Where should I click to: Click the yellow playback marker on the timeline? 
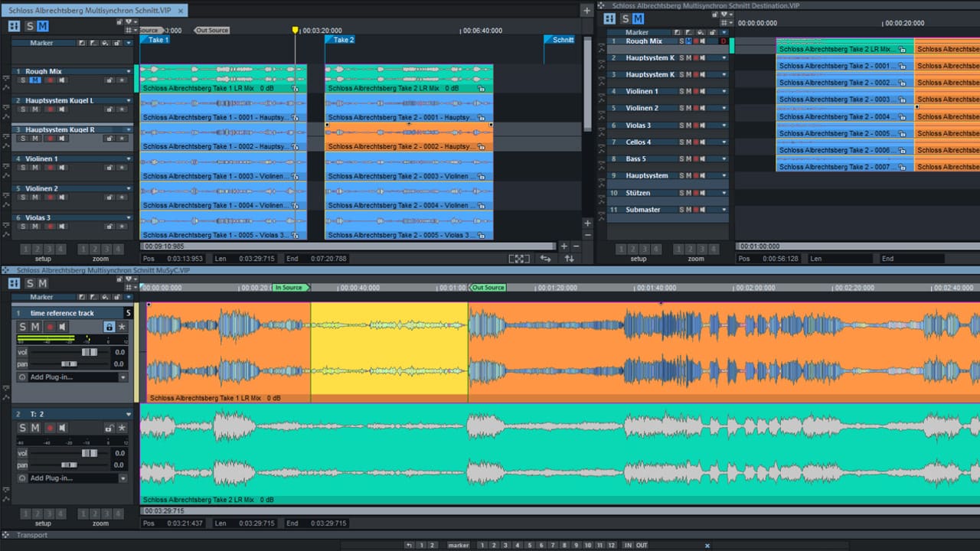coord(295,28)
